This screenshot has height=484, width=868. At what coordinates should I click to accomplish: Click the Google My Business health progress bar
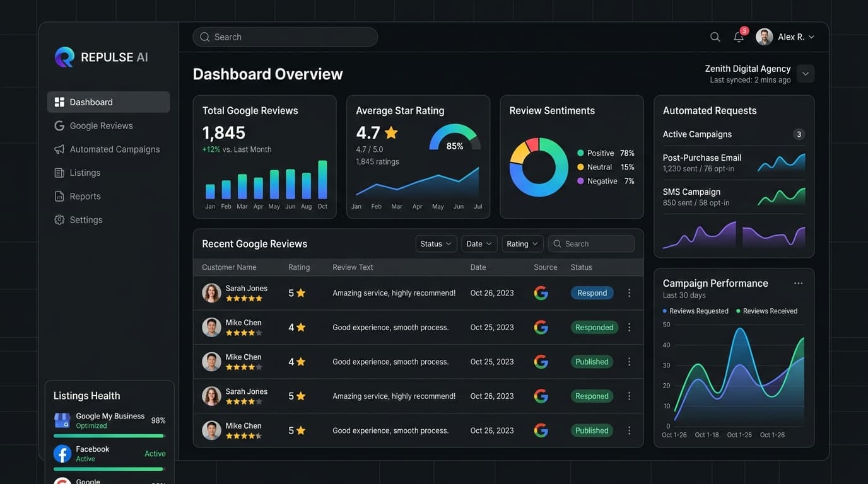click(x=108, y=435)
